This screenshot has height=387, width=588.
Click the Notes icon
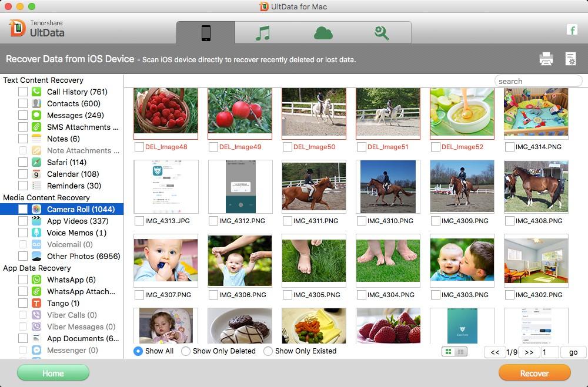coord(36,139)
